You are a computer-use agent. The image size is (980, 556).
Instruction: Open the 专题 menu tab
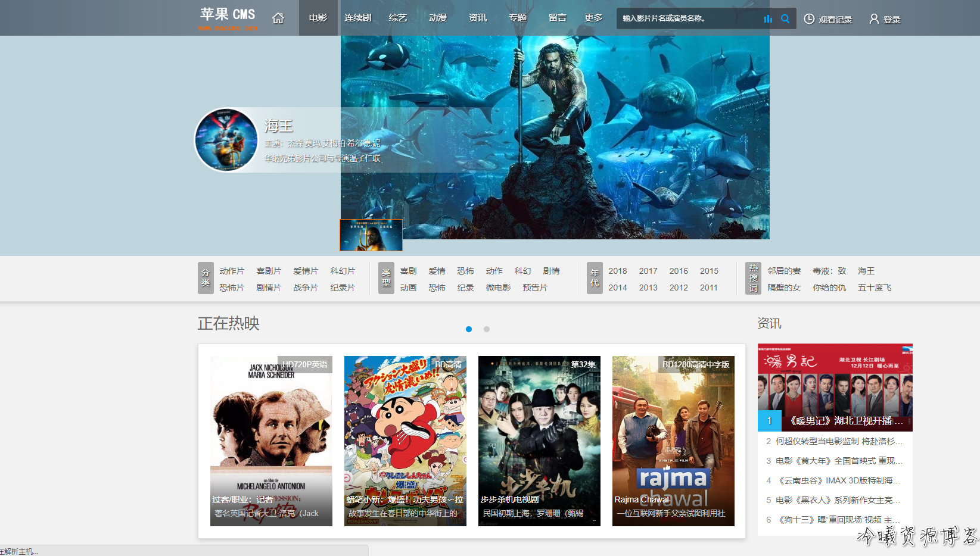[x=518, y=18]
